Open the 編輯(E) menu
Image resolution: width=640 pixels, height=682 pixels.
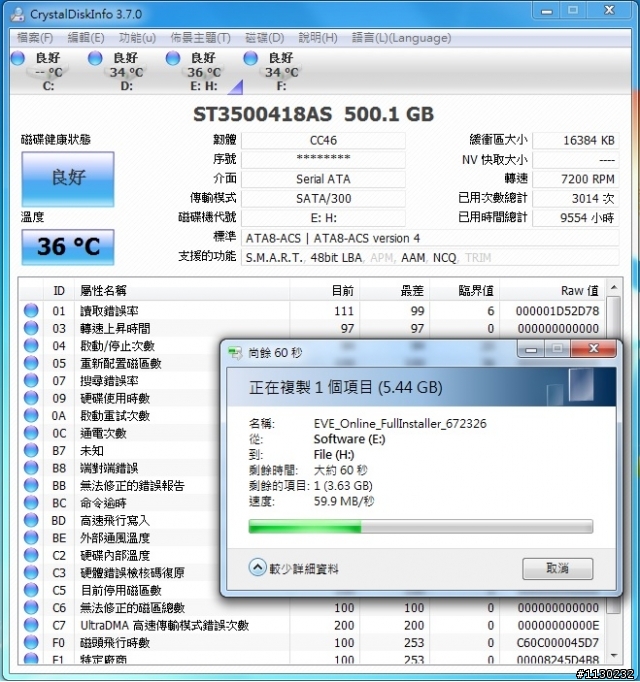pos(86,38)
